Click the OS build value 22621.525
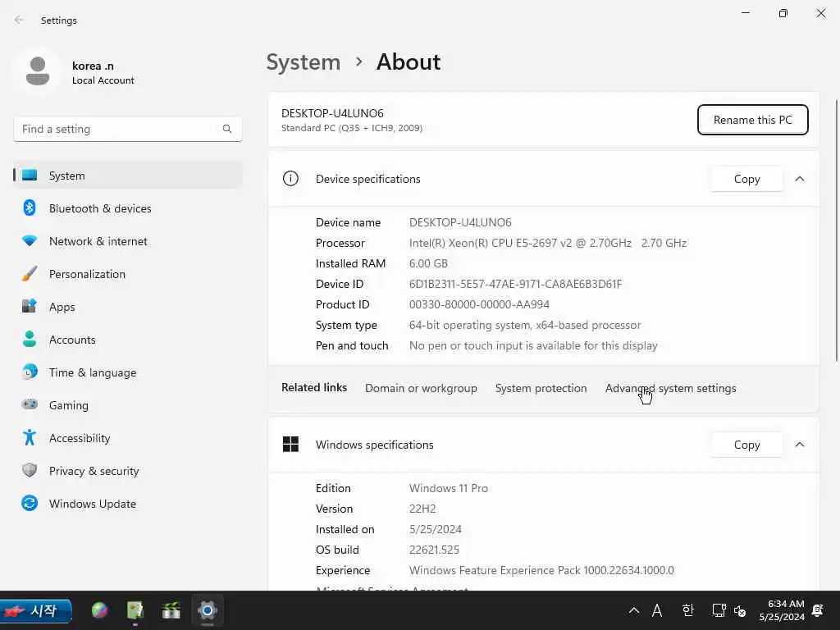The image size is (840, 630). (434, 550)
